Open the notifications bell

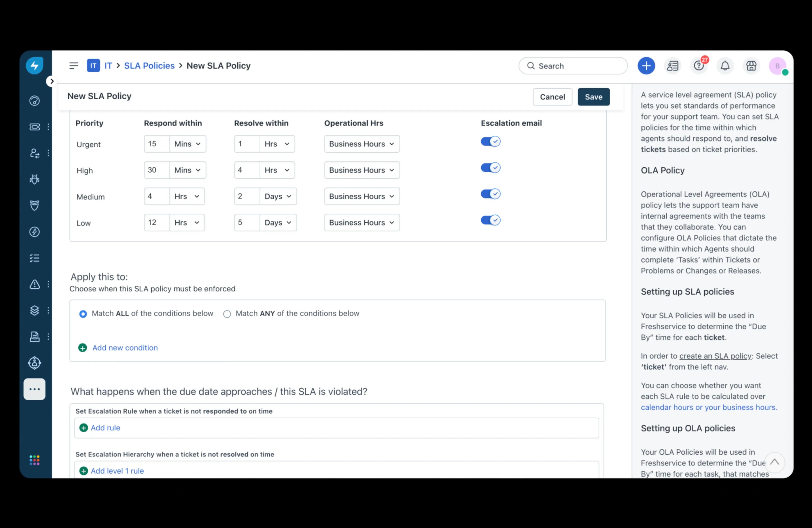pyautogui.click(x=725, y=66)
